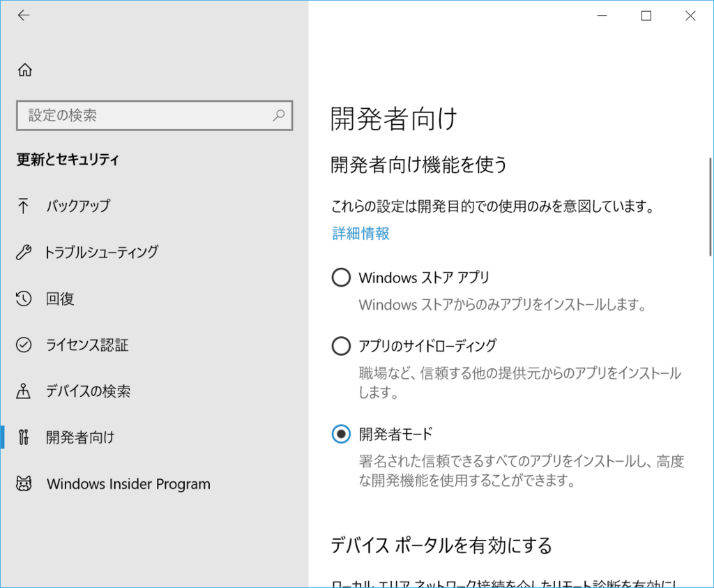The height and width of the screenshot is (588, 714).
Task: Click the バックアップ up-arrow icon
Action: (x=23, y=206)
